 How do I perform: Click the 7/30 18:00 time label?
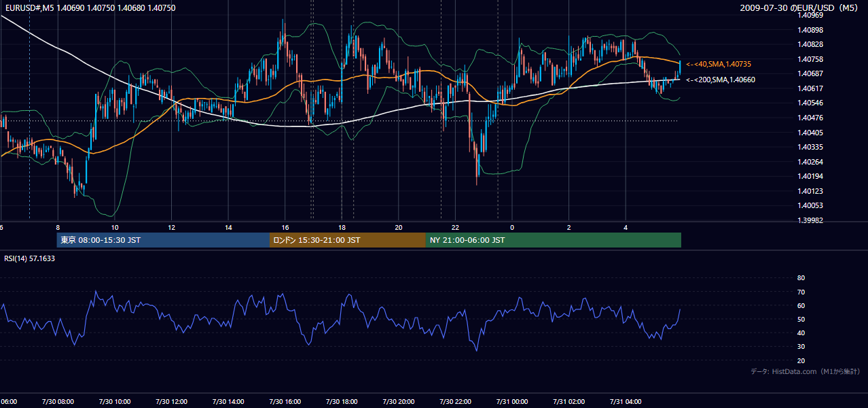[342, 402]
